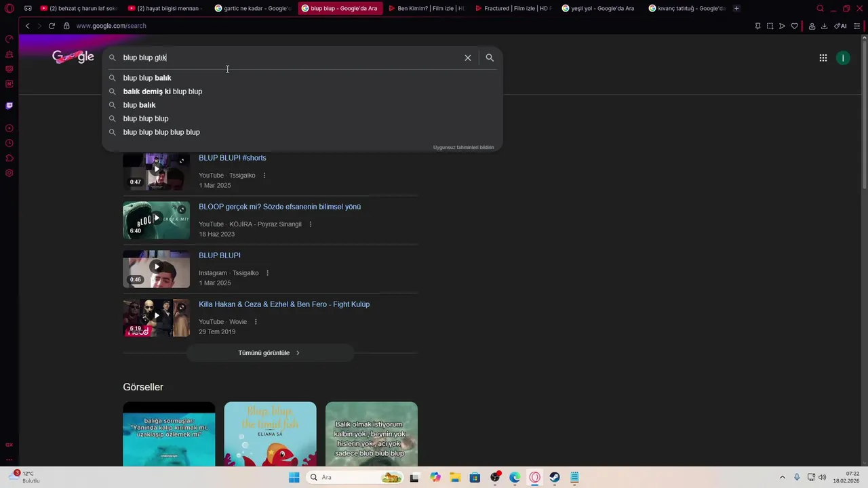Click the browser Back arrow
The width and height of the screenshot is (868, 488).
click(x=27, y=26)
